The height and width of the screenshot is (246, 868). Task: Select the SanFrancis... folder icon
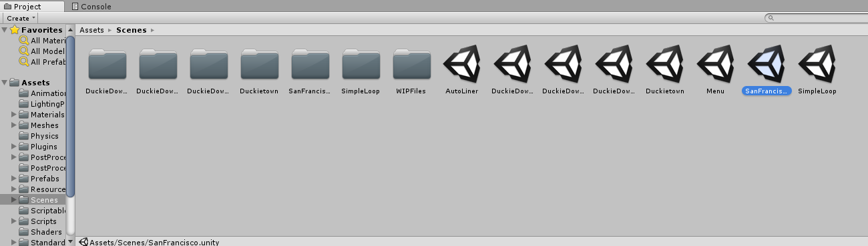click(x=310, y=65)
